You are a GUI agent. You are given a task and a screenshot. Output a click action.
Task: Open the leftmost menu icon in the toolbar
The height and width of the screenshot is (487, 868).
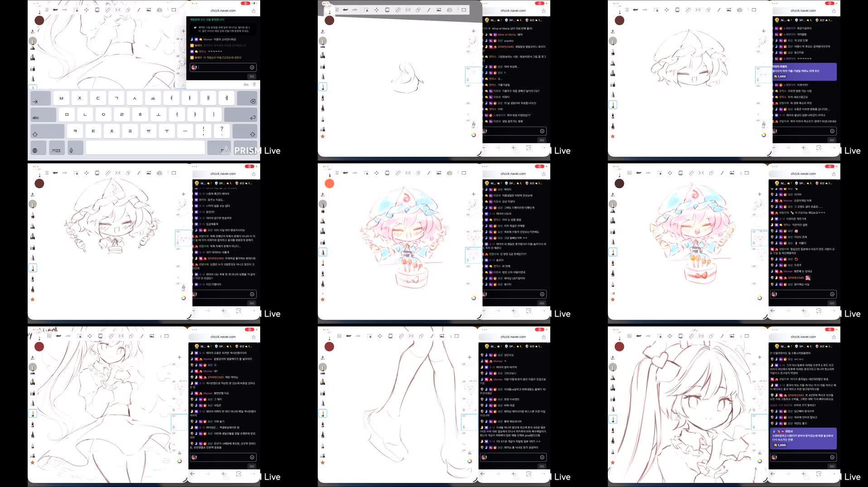tap(47, 9)
